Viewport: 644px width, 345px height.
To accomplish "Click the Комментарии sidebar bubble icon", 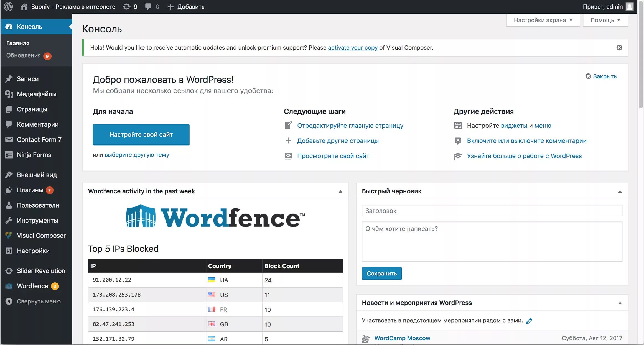I will [9, 124].
